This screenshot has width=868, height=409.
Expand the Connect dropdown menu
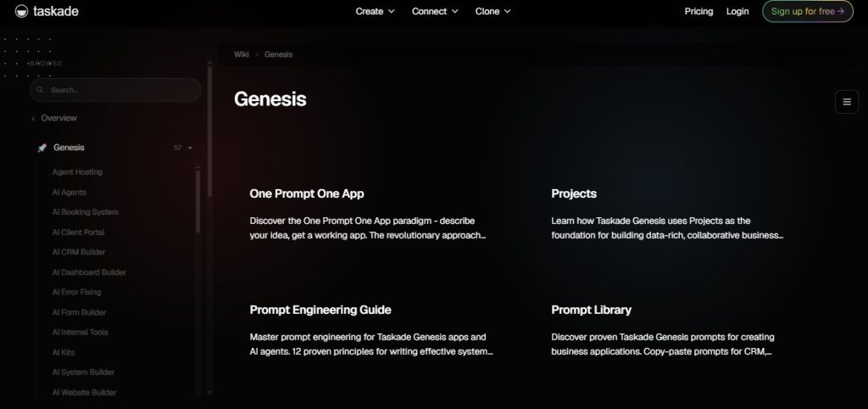point(435,11)
